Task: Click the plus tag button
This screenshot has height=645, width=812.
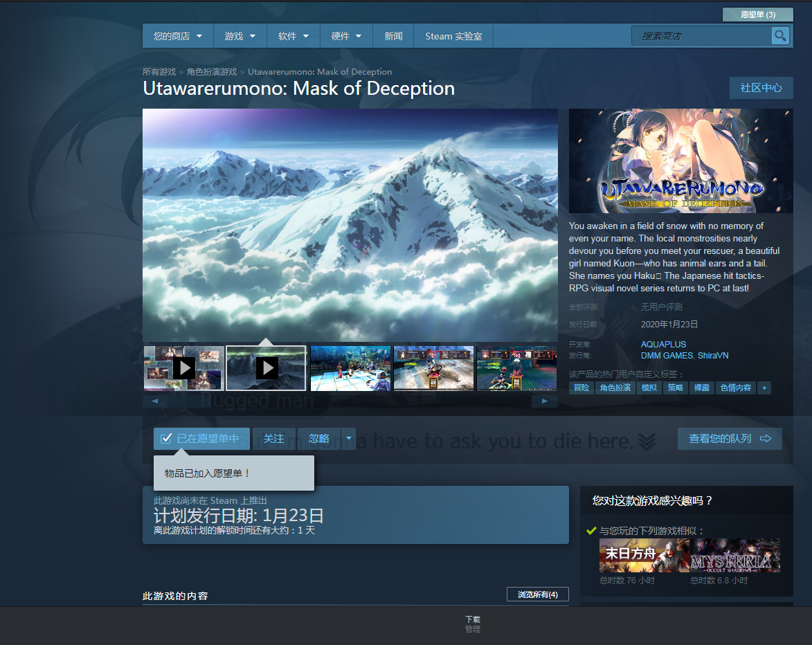Action: (x=764, y=388)
